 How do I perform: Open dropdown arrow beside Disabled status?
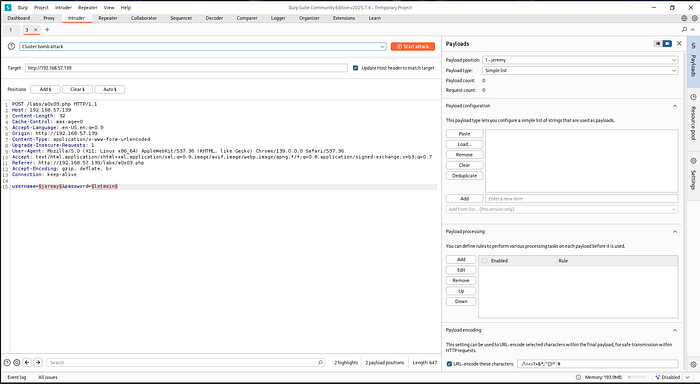[x=688, y=378]
